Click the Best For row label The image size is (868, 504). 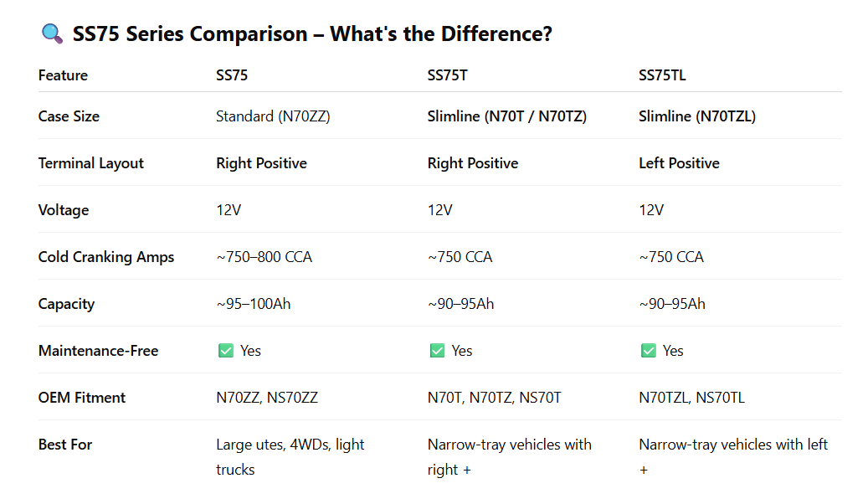click(x=65, y=445)
